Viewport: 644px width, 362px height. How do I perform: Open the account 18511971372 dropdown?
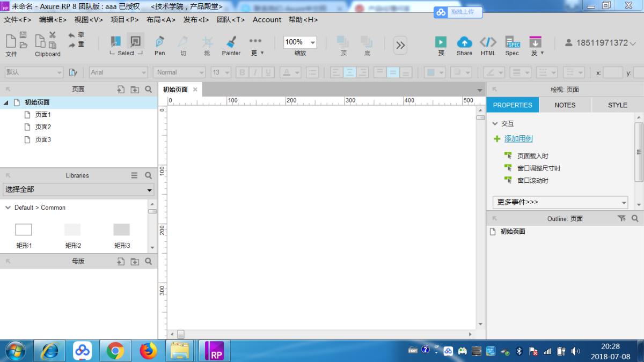click(x=601, y=43)
